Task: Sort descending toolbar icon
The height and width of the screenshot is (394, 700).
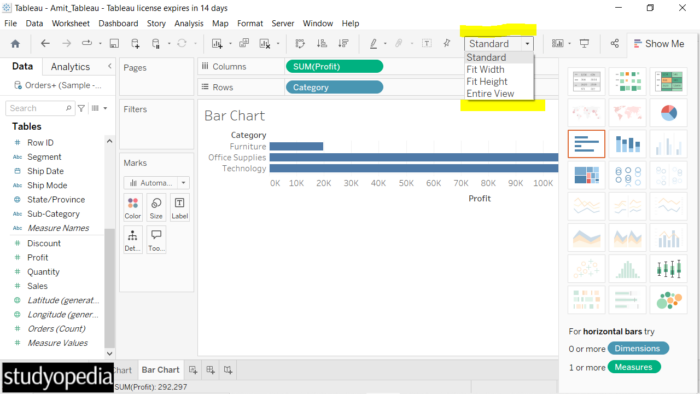Action: (343, 43)
